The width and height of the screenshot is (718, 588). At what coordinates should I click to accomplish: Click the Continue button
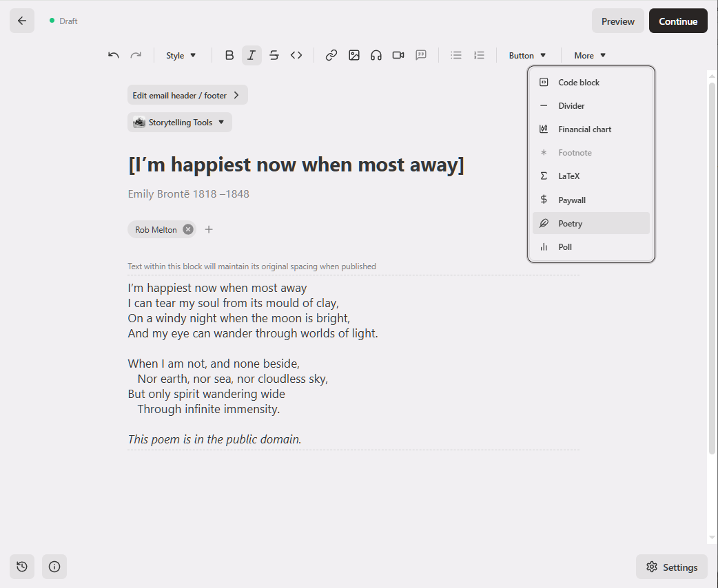coord(678,21)
